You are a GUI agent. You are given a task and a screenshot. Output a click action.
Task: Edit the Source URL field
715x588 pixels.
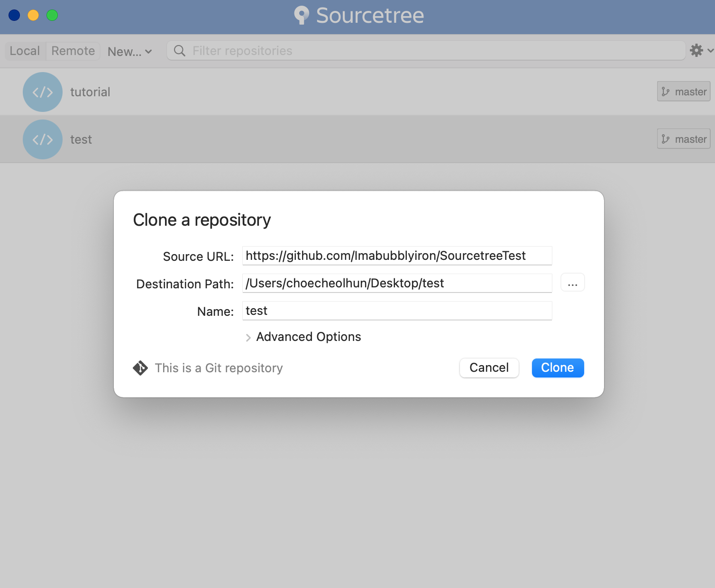coord(397,256)
